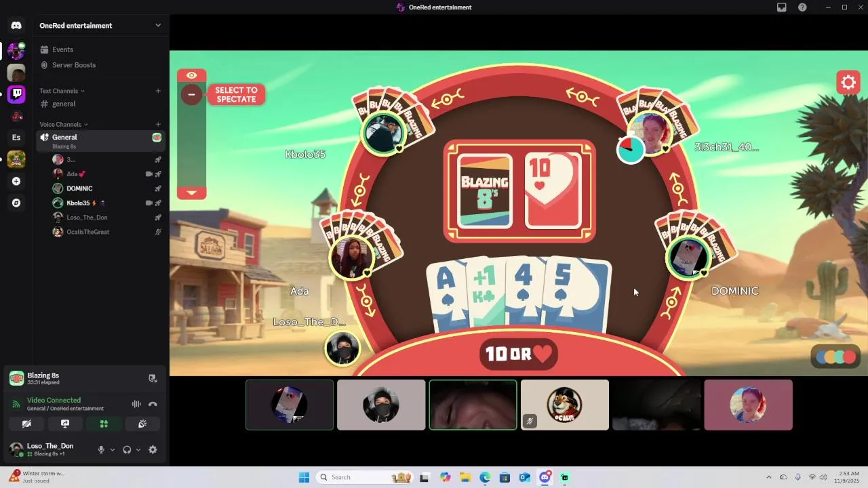
Task: Create a new text channel with plus
Action: click(158, 91)
